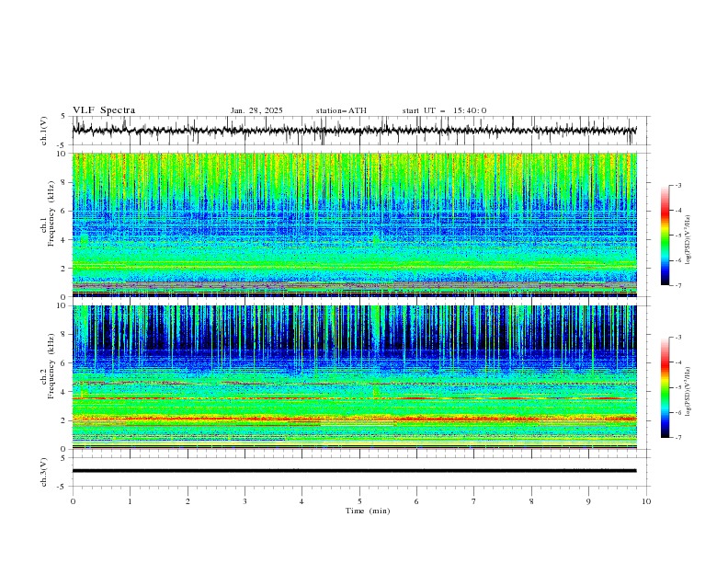Click the red 2 kHz band in ch.2 spectrogram
The height and width of the screenshot is (563, 728).
coord(354,419)
